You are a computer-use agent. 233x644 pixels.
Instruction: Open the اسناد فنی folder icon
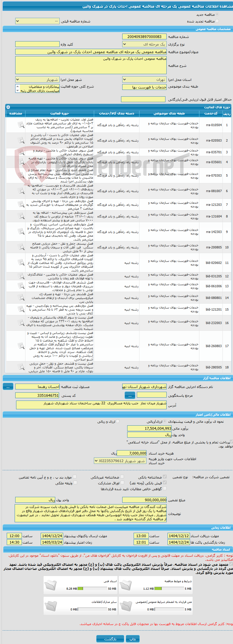coord(51,585)
